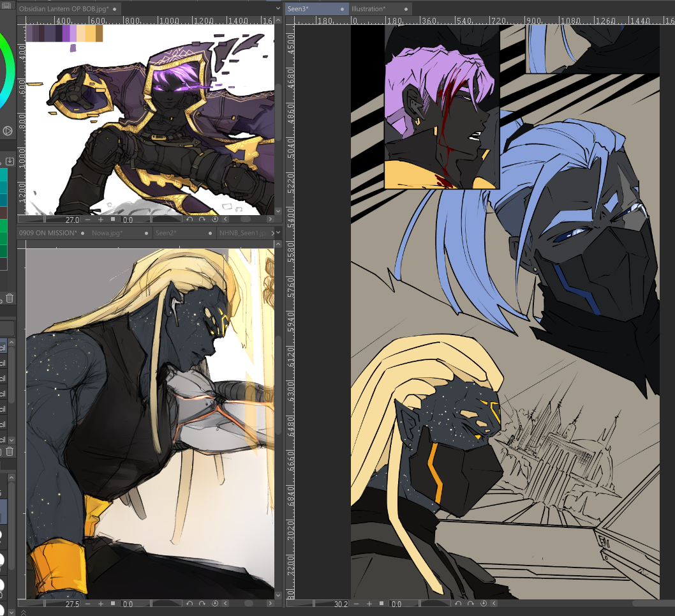The image size is (675, 616).
Task: Click the lower trash icon in left panel
Action: (10, 451)
